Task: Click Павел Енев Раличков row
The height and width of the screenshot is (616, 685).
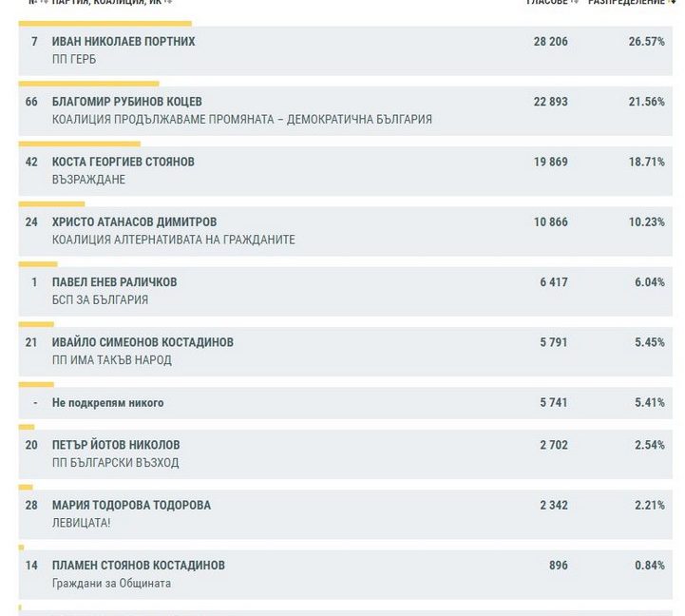Action: [114, 282]
